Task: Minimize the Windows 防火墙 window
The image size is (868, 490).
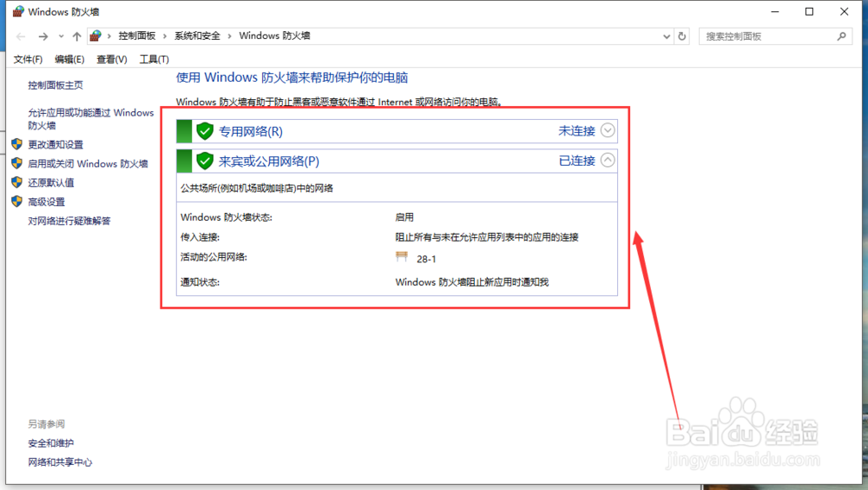Action: coord(775,11)
